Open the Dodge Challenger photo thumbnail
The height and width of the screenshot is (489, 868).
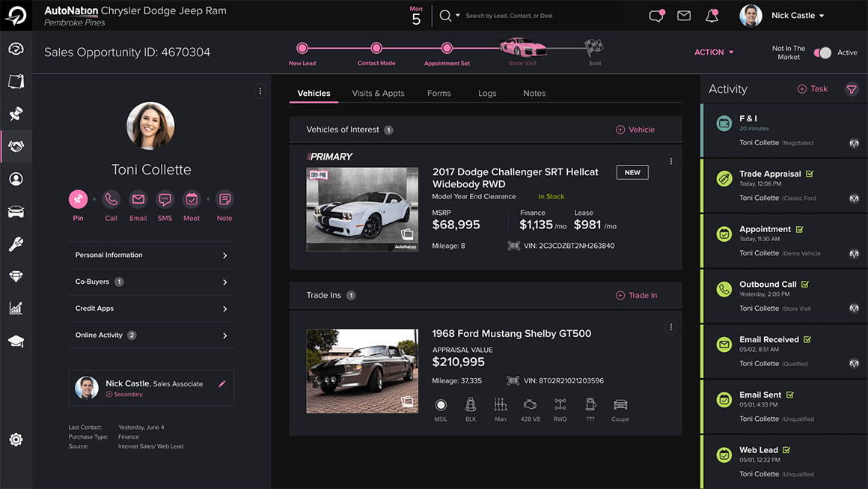point(362,210)
